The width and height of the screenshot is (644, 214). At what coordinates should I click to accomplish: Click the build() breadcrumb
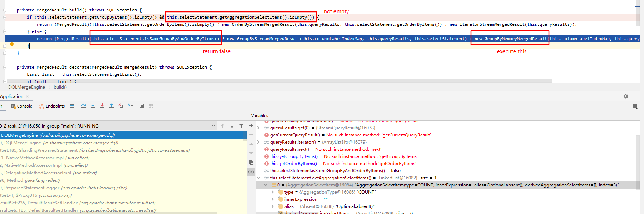60,87
